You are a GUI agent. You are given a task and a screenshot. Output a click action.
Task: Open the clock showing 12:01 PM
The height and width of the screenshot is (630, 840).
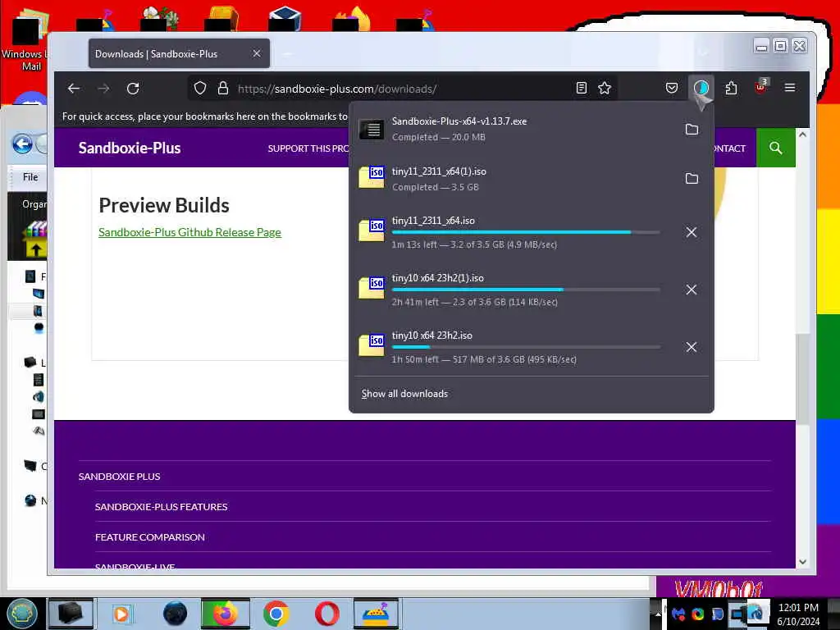point(798,614)
